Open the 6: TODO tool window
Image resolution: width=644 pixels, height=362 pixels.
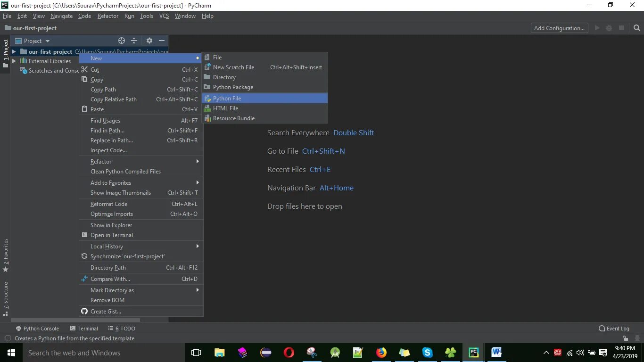pos(122,329)
